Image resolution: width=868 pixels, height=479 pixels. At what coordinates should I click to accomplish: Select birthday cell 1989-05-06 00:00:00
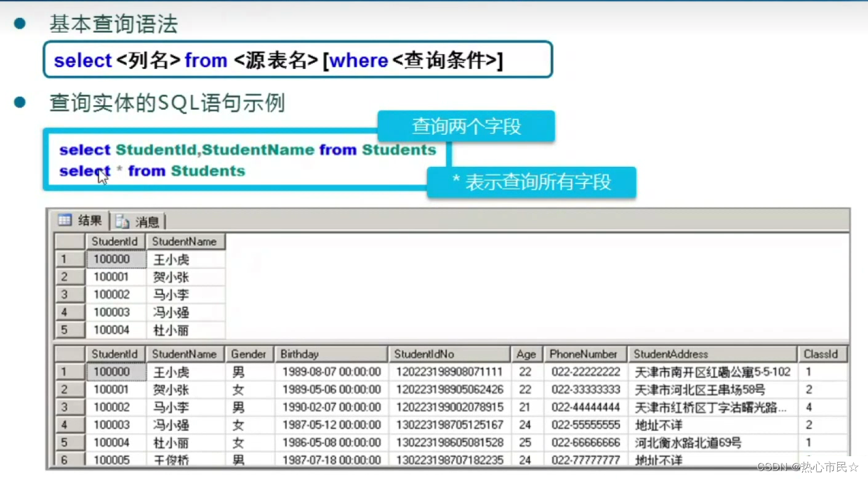pyautogui.click(x=331, y=390)
